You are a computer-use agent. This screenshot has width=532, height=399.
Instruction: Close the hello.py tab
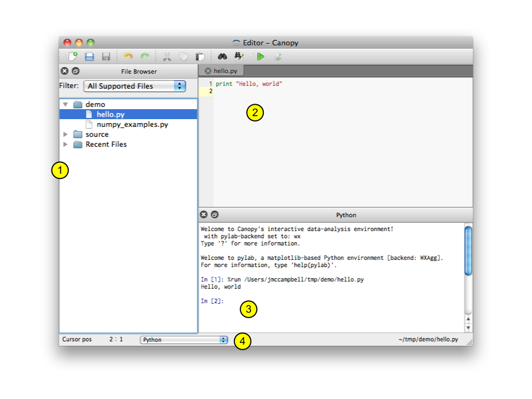(208, 71)
